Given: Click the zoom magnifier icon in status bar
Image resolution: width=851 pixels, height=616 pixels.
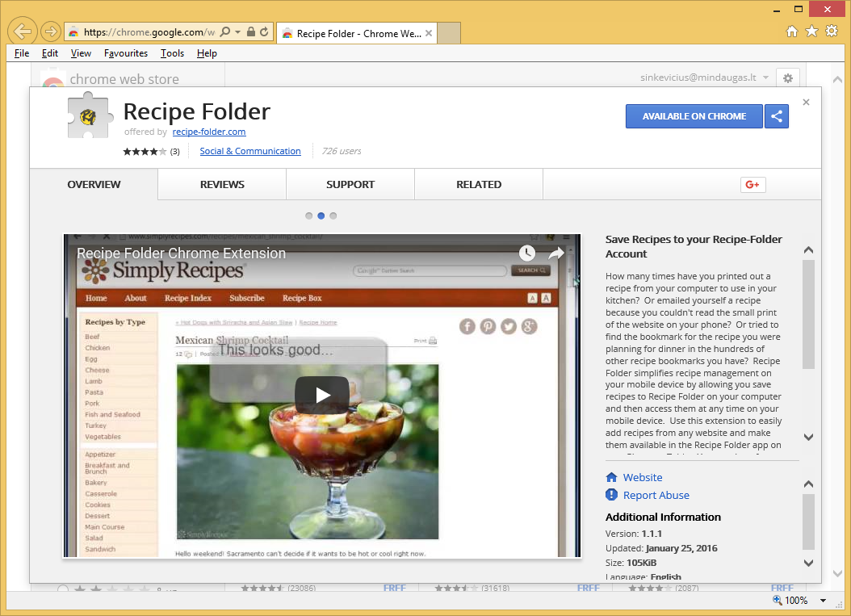Looking at the screenshot, I should click(778, 601).
